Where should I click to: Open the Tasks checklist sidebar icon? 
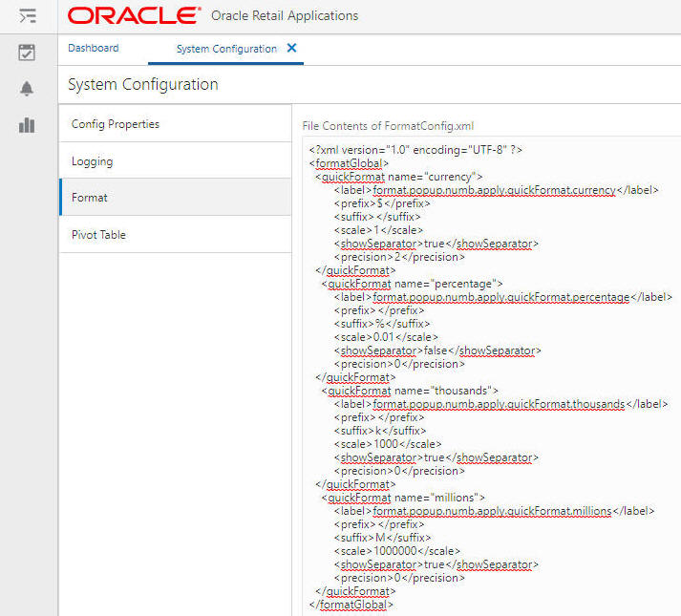27,53
